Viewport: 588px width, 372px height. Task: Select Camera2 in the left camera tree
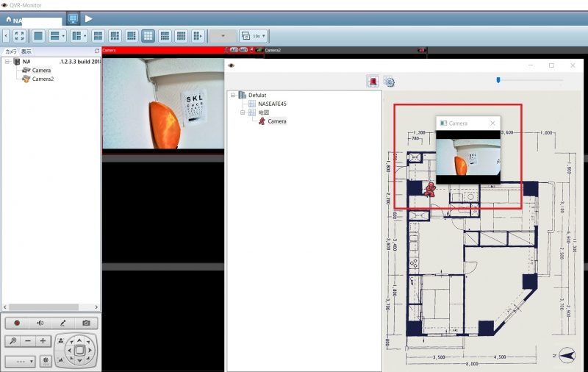coord(43,79)
